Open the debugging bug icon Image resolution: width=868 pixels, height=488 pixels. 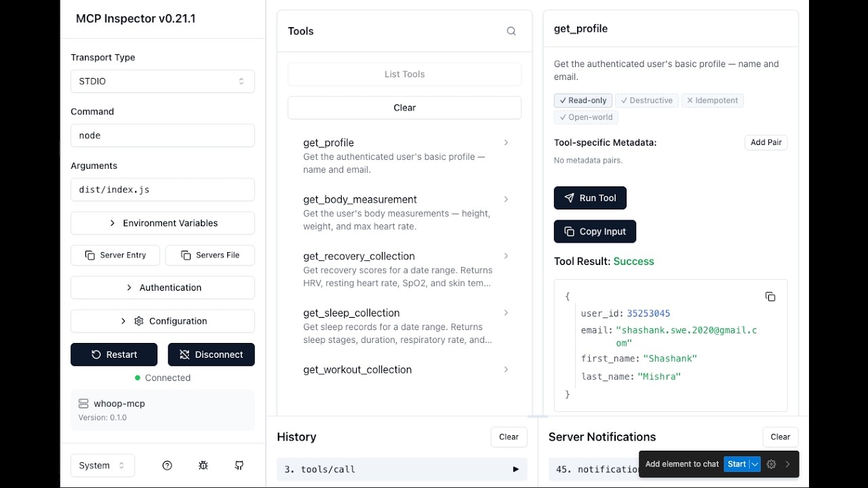tap(203, 466)
